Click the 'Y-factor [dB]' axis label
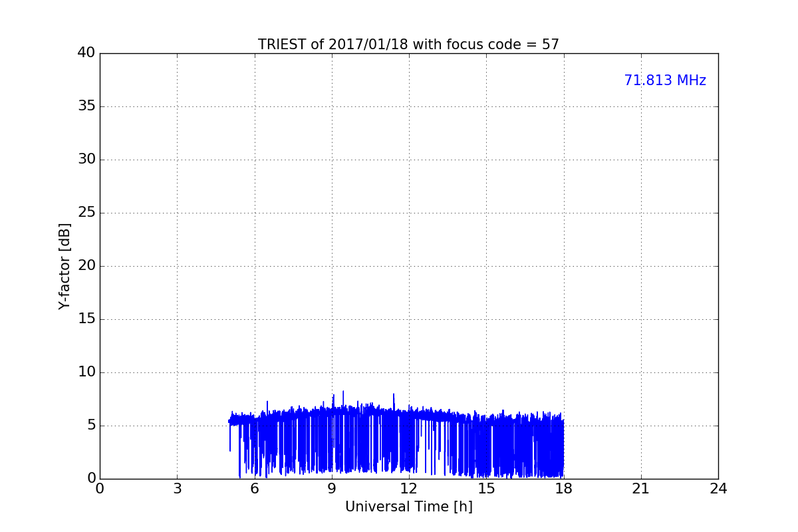The image size is (798, 532). pos(65,266)
